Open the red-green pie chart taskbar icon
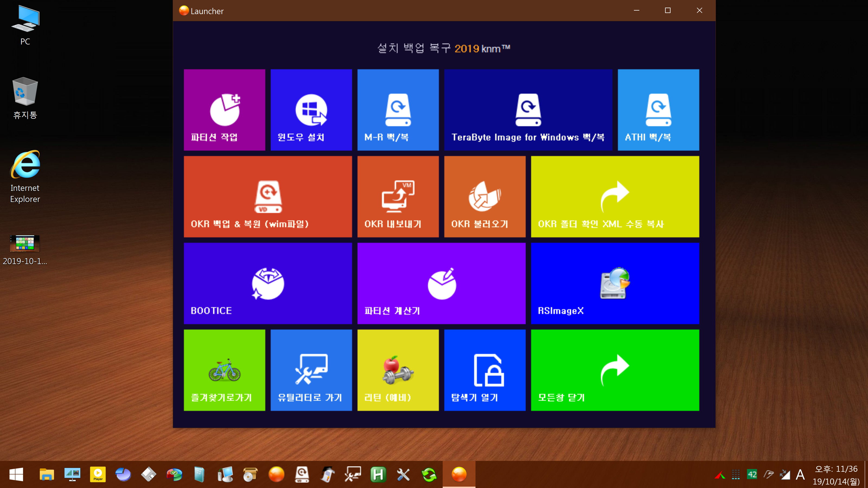Image resolution: width=868 pixels, height=488 pixels. point(174,474)
